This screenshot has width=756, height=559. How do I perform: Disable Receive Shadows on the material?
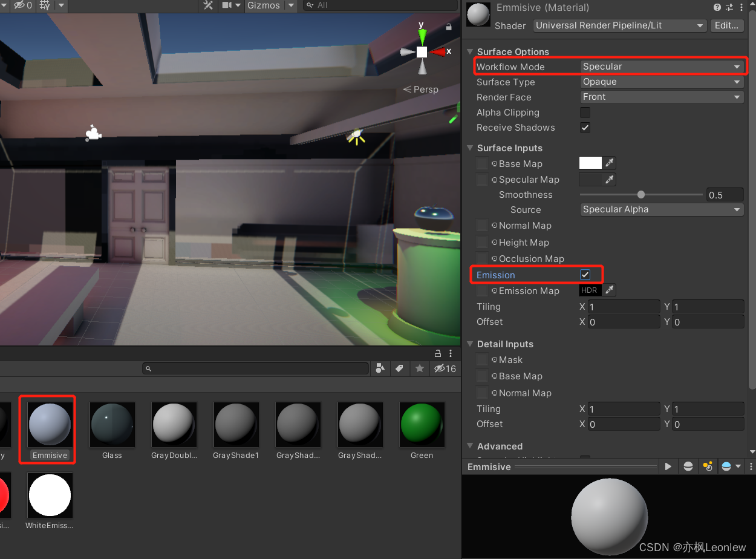585,128
